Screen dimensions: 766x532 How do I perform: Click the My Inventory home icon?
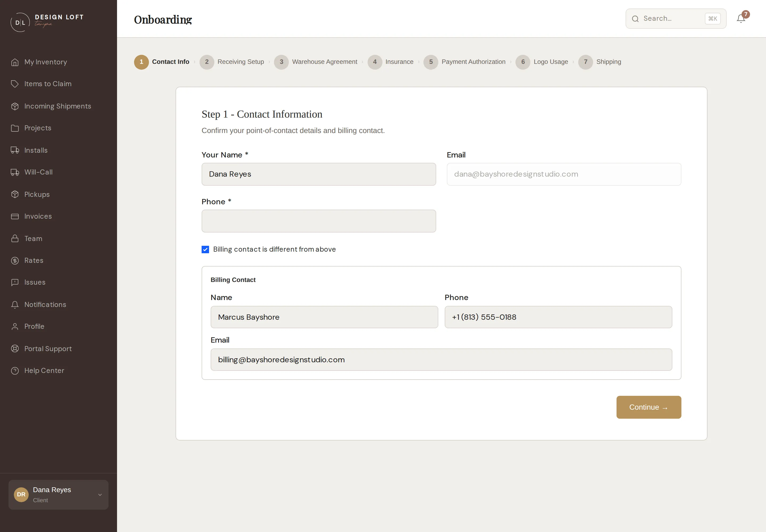coord(15,62)
